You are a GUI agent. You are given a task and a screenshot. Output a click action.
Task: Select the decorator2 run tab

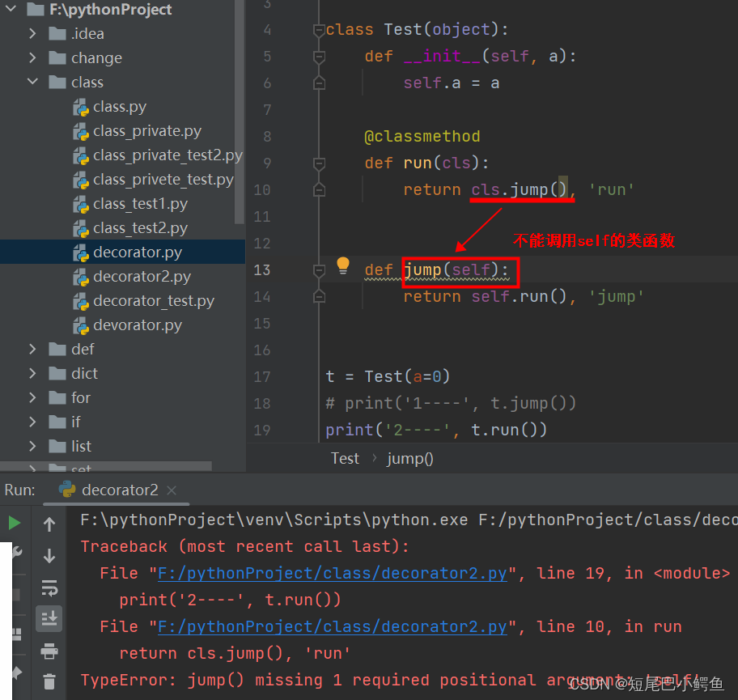coord(117,490)
